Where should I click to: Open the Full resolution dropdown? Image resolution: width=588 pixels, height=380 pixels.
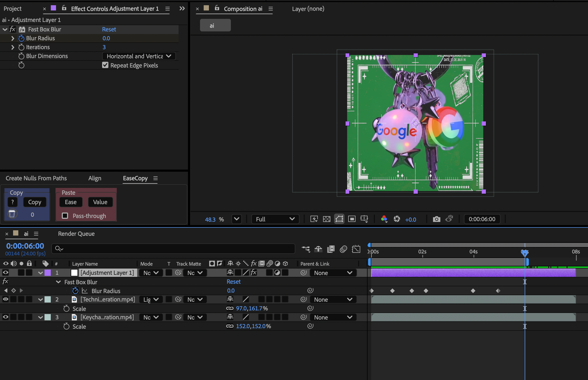(275, 219)
